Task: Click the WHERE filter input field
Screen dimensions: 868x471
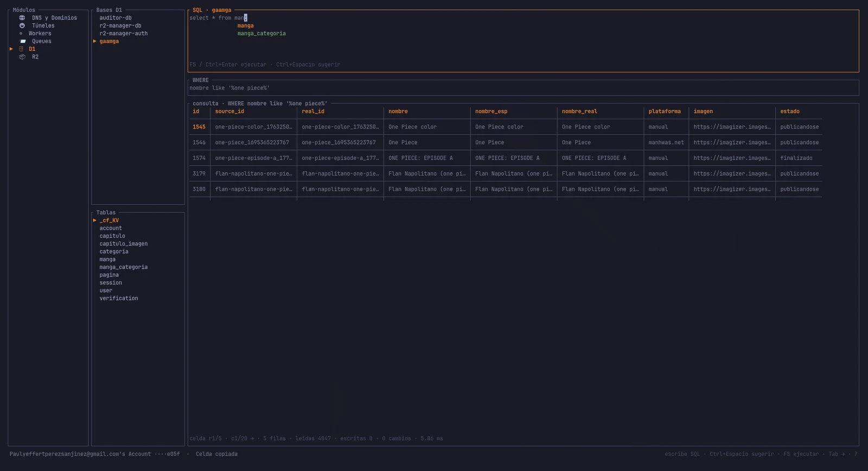Action: (x=523, y=88)
